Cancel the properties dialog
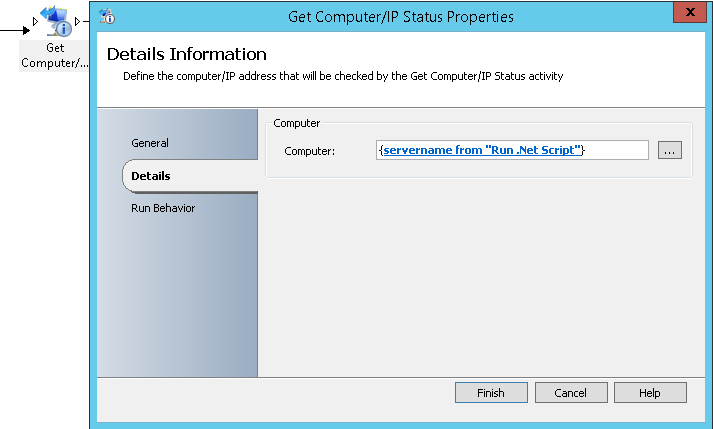This screenshot has height=429, width=713. coord(571,393)
